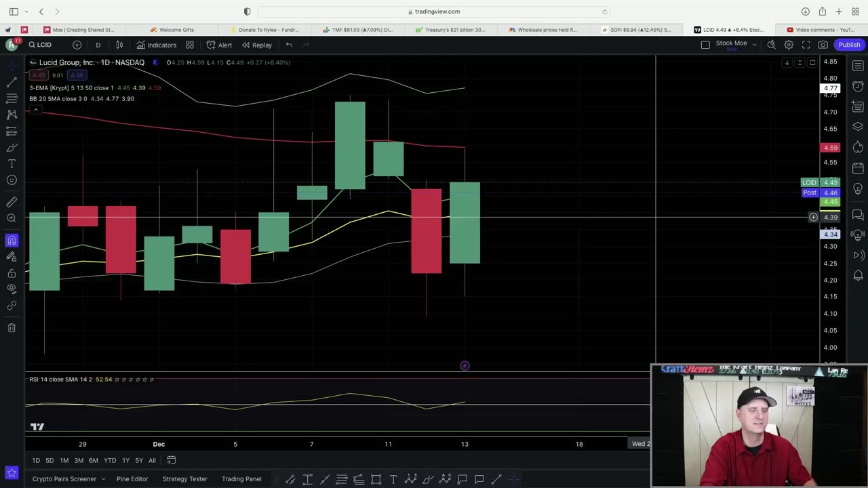Click the 4.45 sell price button
Viewport: 868px width, 488px height.
[37, 75]
